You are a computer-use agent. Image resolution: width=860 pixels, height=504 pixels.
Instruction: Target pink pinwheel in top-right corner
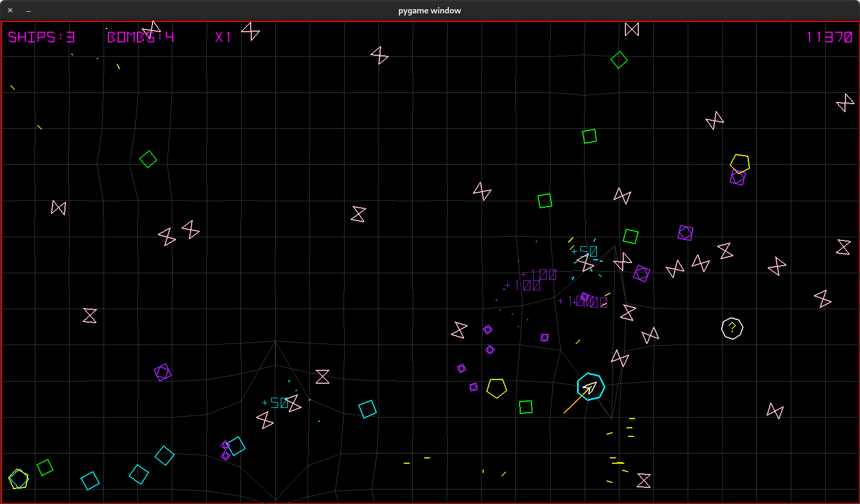(x=845, y=103)
